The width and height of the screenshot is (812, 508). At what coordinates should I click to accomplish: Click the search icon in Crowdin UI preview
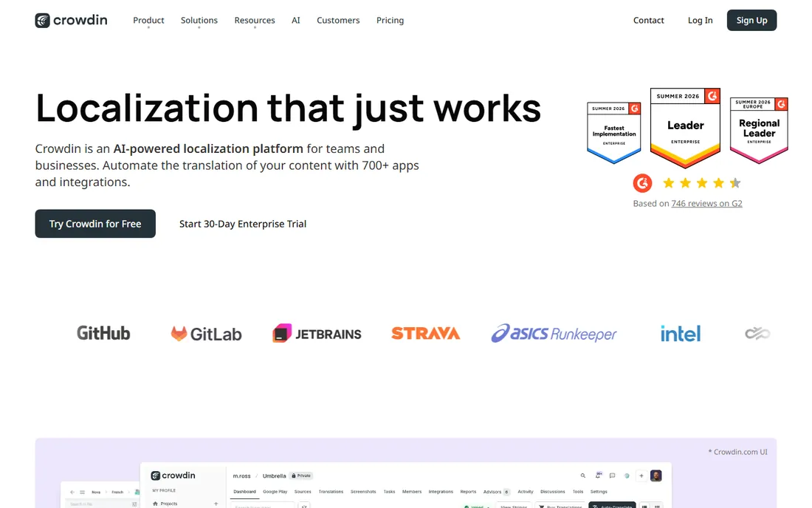click(x=583, y=476)
